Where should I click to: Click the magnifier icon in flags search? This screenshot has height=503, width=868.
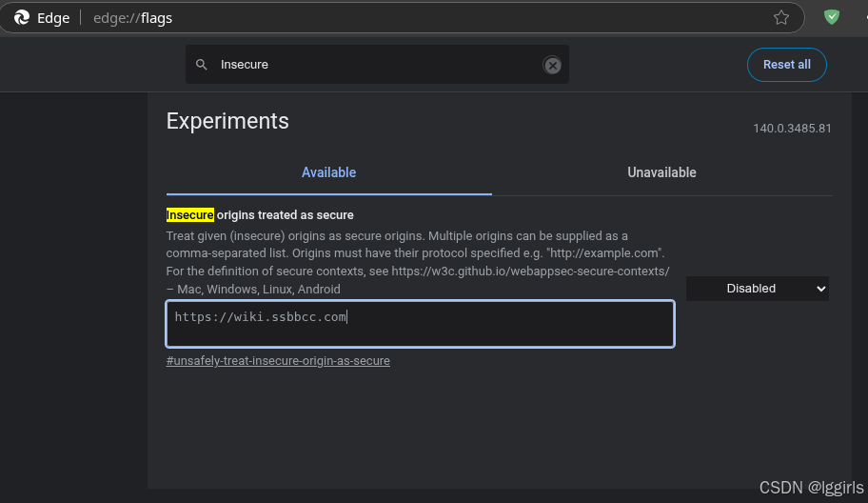(x=202, y=65)
